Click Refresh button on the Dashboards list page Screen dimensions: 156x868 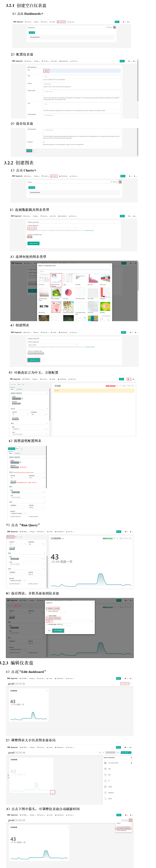pyautogui.click(x=32, y=33)
